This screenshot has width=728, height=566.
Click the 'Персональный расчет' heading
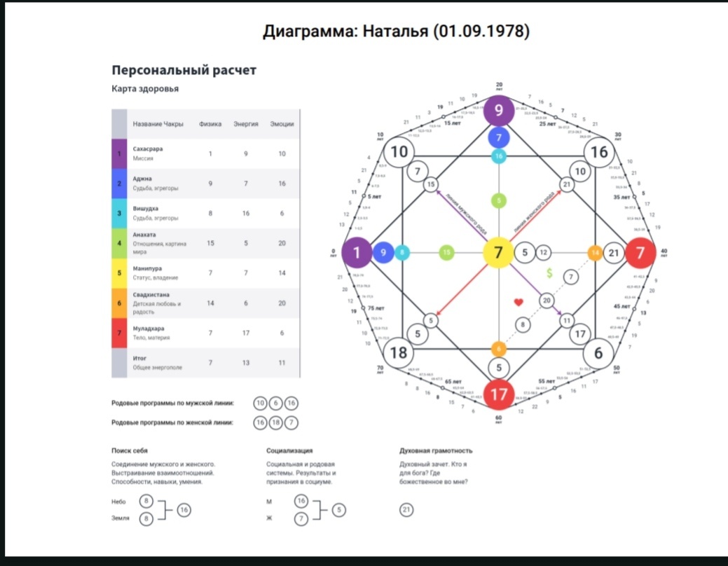[x=184, y=70]
